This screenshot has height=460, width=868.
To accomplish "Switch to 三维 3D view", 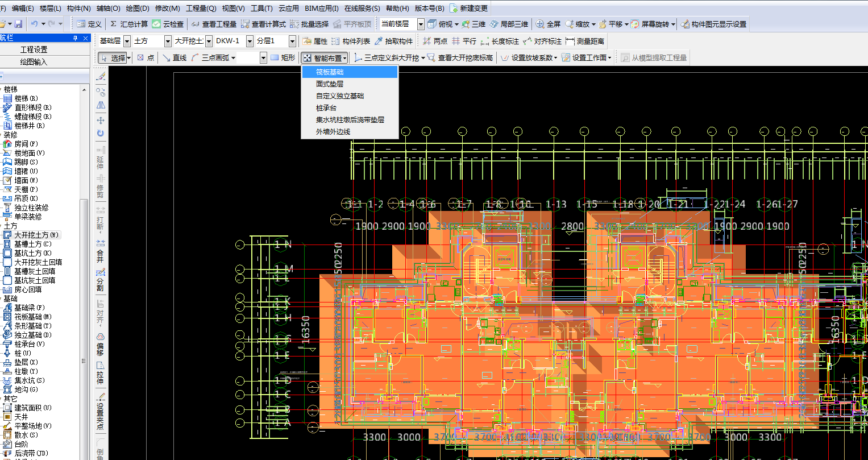I will (x=474, y=24).
